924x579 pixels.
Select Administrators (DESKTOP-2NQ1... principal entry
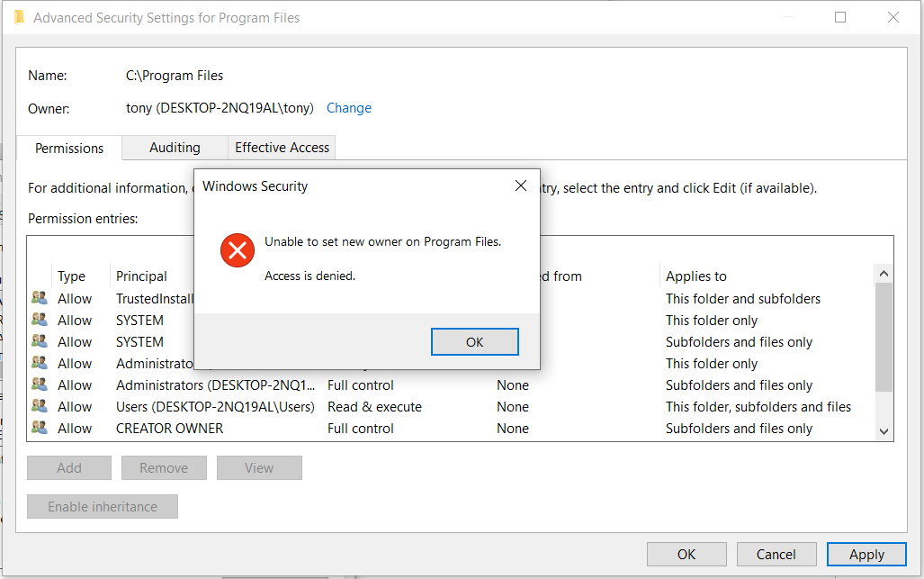pos(215,385)
